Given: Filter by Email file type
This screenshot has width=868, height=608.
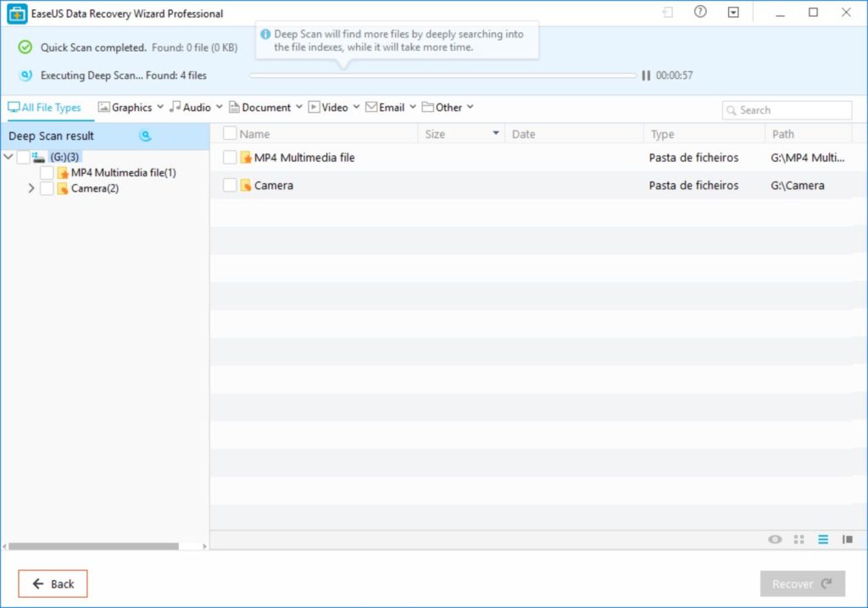Looking at the screenshot, I should pos(386,108).
